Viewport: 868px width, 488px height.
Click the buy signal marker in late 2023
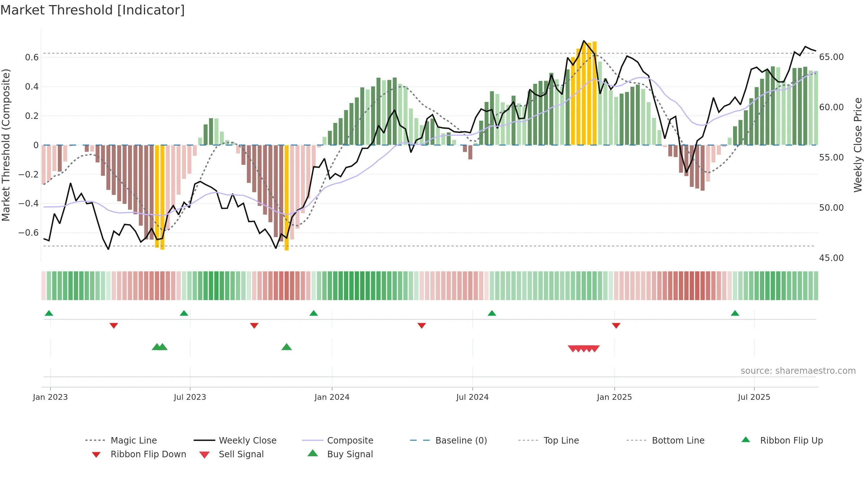point(286,347)
